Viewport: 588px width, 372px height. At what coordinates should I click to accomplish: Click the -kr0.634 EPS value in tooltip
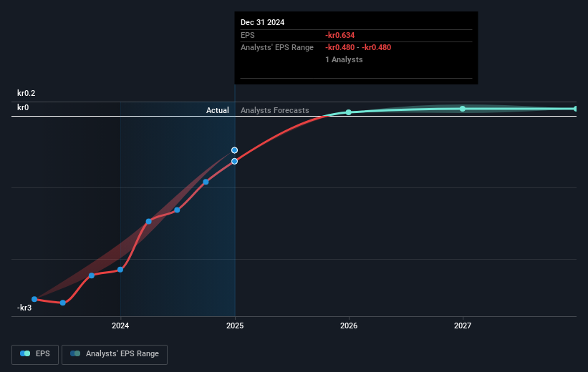339,35
